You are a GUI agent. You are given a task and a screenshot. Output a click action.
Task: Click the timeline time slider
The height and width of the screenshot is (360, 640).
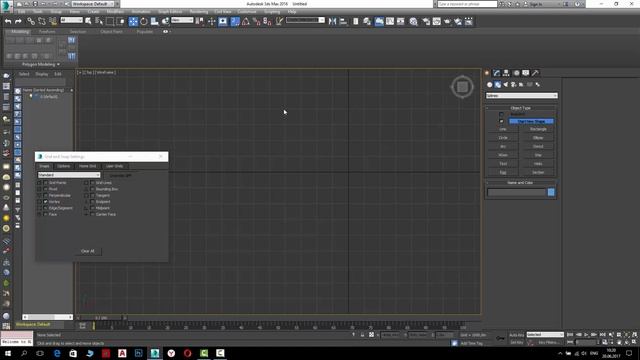(101, 318)
